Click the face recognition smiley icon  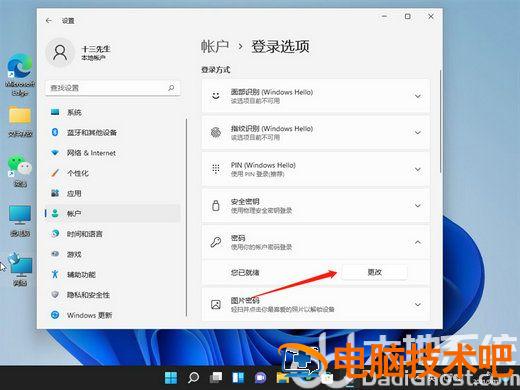pos(216,96)
